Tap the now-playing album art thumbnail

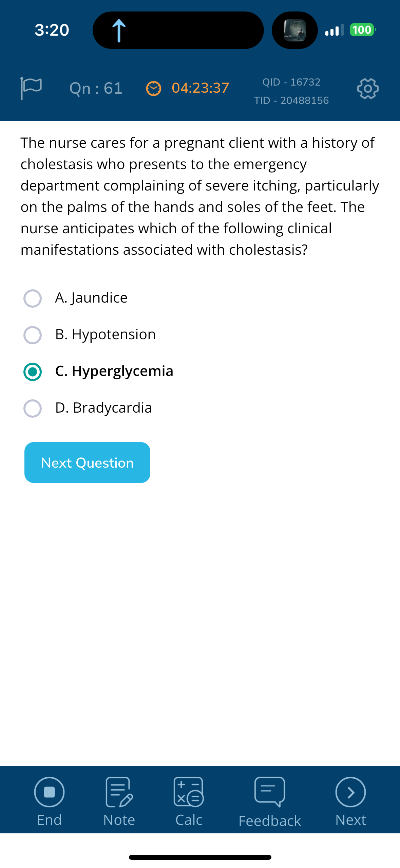pyautogui.click(x=294, y=30)
